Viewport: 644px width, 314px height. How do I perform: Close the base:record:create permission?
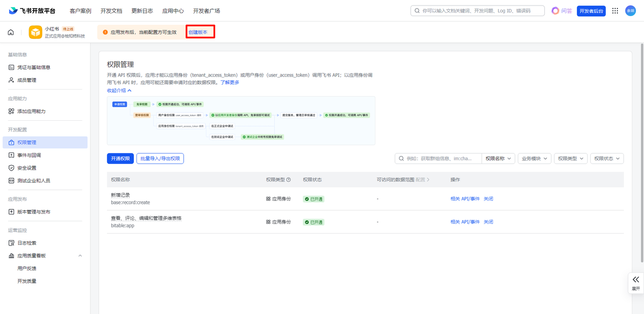(488, 199)
